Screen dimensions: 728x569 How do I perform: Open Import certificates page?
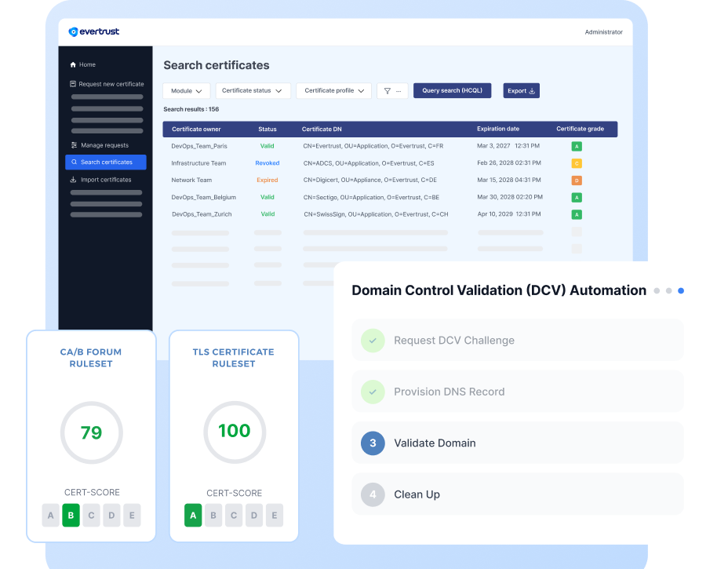(x=100, y=180)
